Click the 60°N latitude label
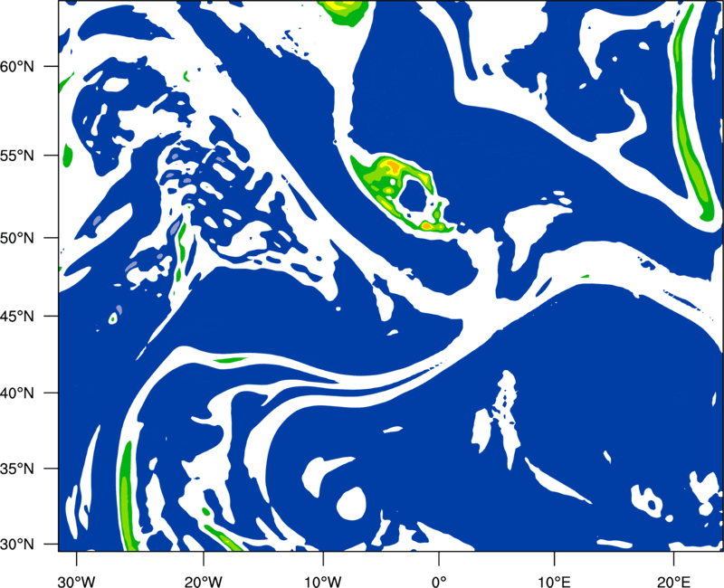Image resolution: width=724 pixels, height=588 pixels. click(17, 67)
